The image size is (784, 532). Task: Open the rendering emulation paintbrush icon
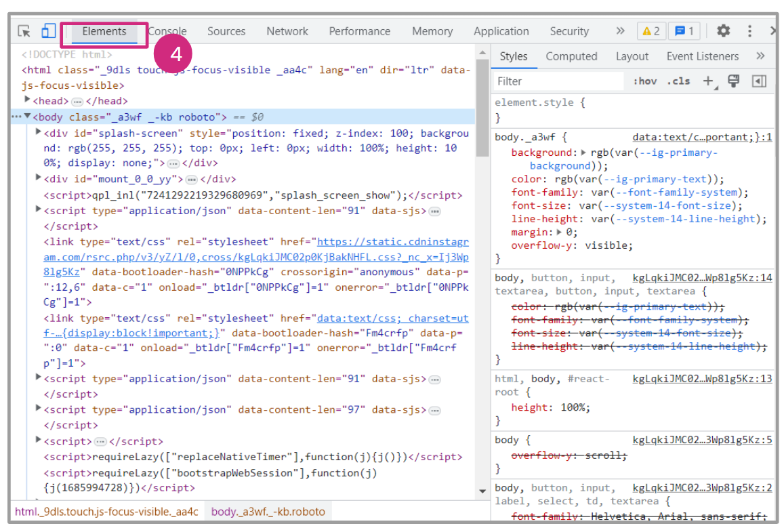pos(733,81)
